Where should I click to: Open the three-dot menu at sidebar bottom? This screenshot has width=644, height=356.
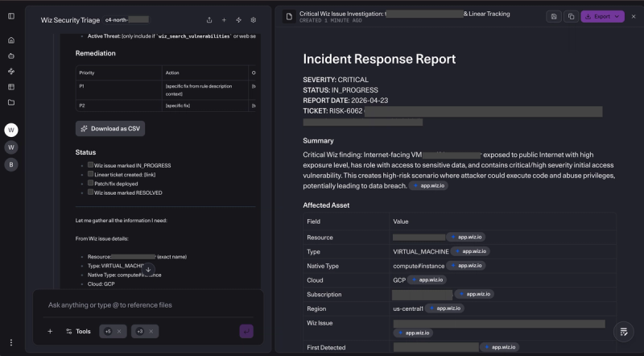11,342
